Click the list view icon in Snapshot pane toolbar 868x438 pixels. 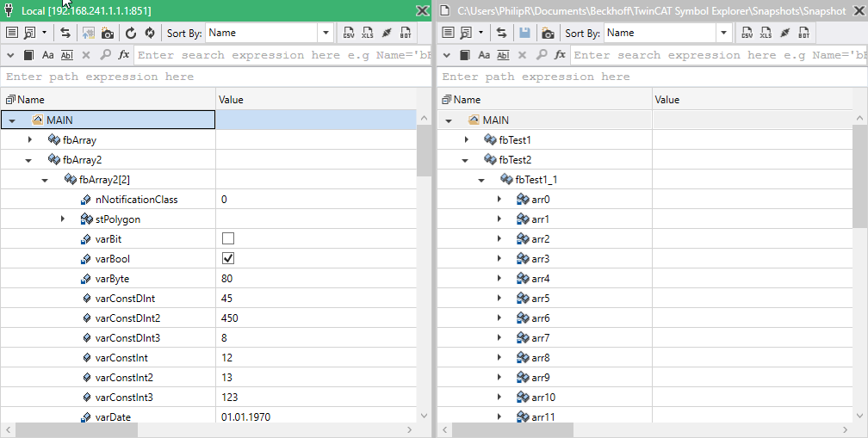click(449, 33)
